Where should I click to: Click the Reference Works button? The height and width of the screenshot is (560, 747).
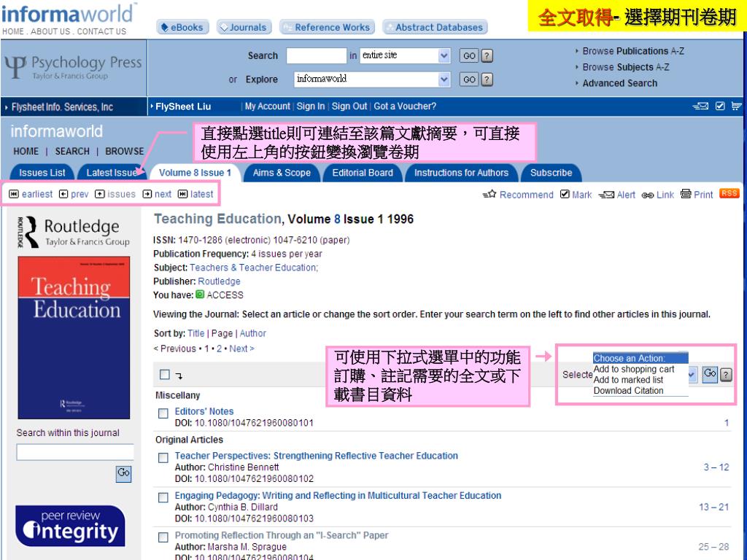click(x=328, y=27)
